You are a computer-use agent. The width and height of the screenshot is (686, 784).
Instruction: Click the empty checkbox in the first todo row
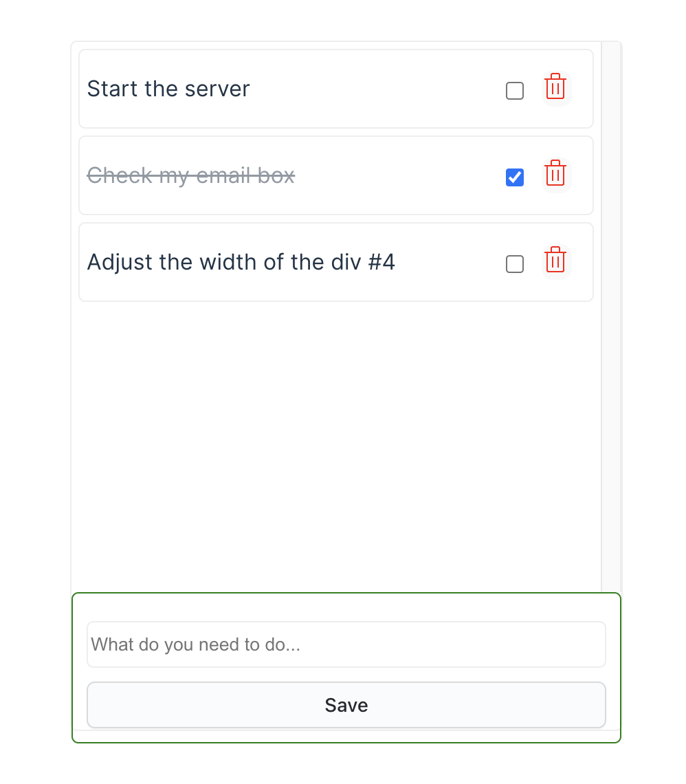click(x=515, y=91)
